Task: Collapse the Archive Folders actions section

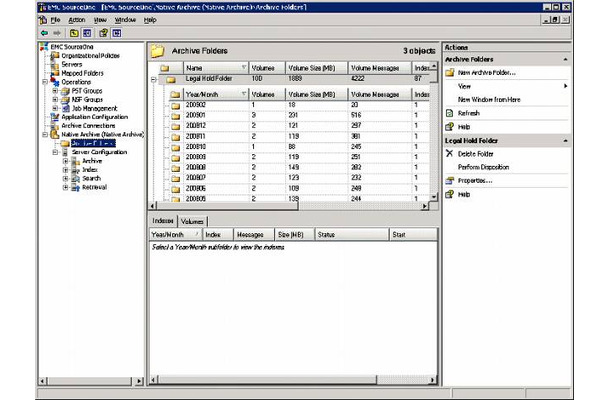Action: (565, 60)
